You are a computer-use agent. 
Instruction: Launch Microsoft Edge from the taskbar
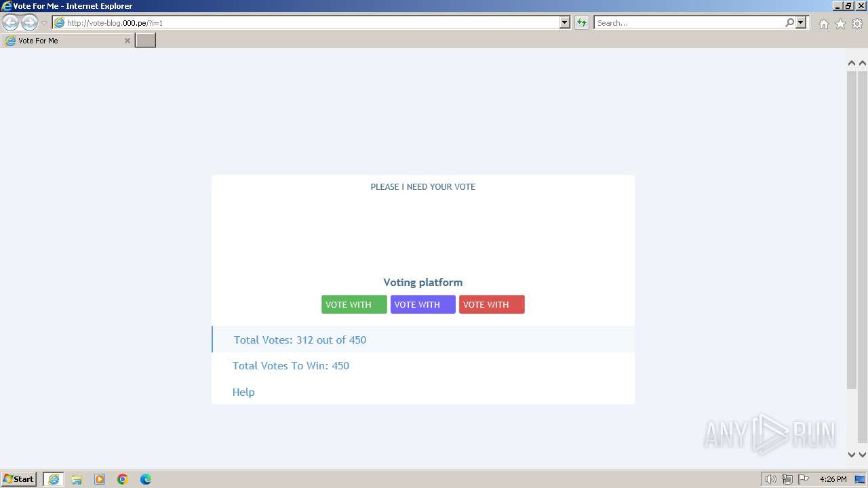[x=146, y=479]
